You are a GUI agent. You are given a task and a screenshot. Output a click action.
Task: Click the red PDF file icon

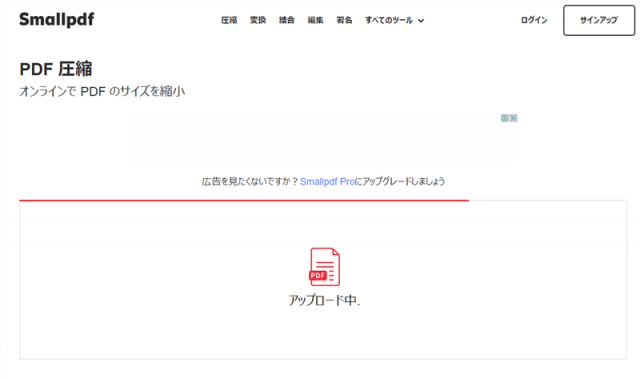pos(324,267)
